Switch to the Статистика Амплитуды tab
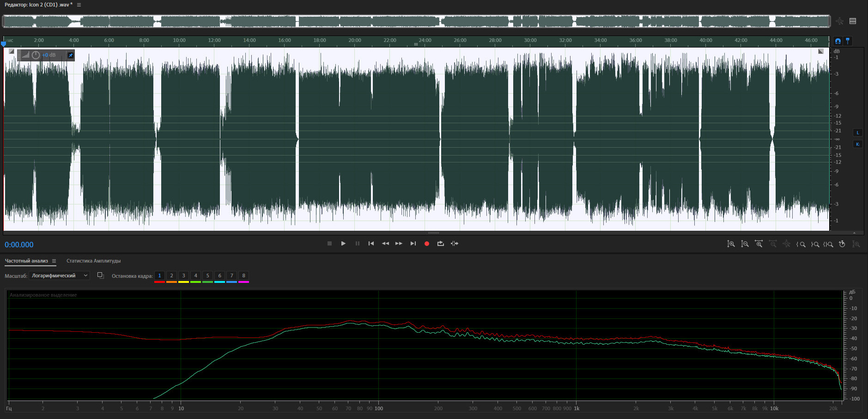The height and width of the screenshot is (419, 868). coord(93,261)
